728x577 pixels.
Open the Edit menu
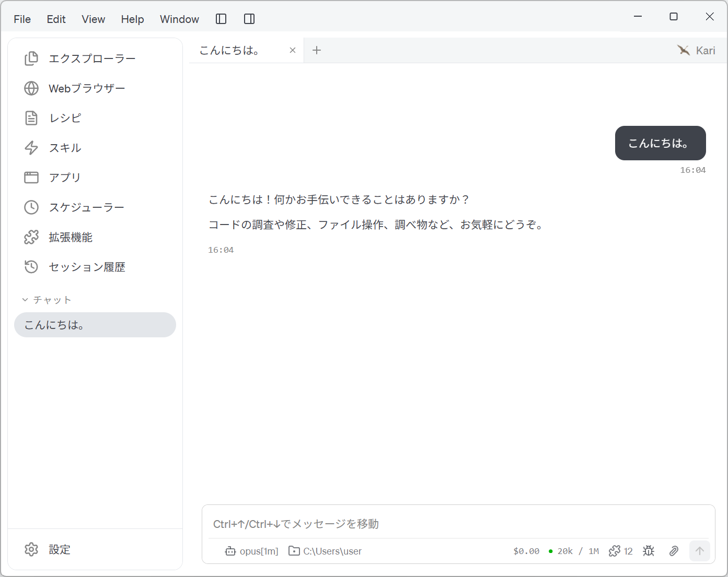click(56, 19)
